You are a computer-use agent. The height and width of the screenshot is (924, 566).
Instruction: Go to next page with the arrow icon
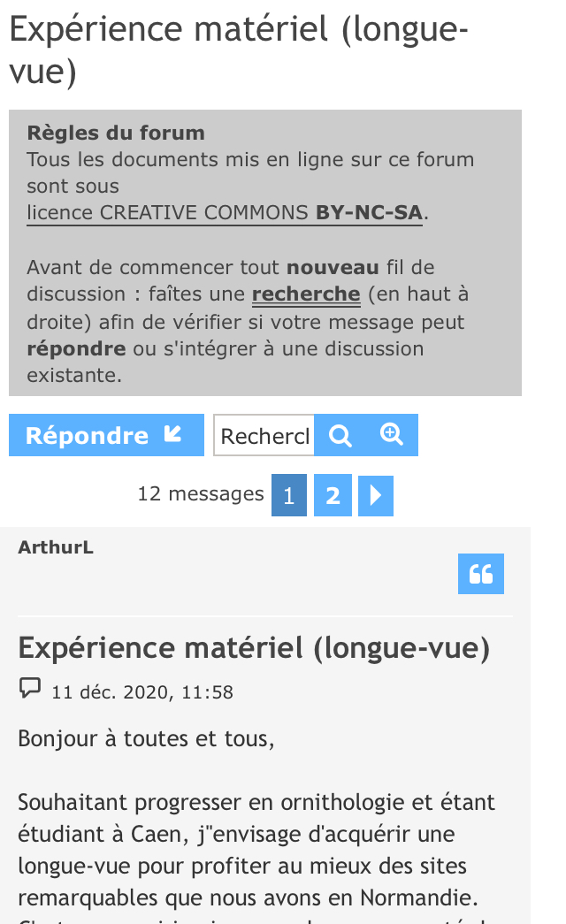pyautogui.click(x=376, y=495)
